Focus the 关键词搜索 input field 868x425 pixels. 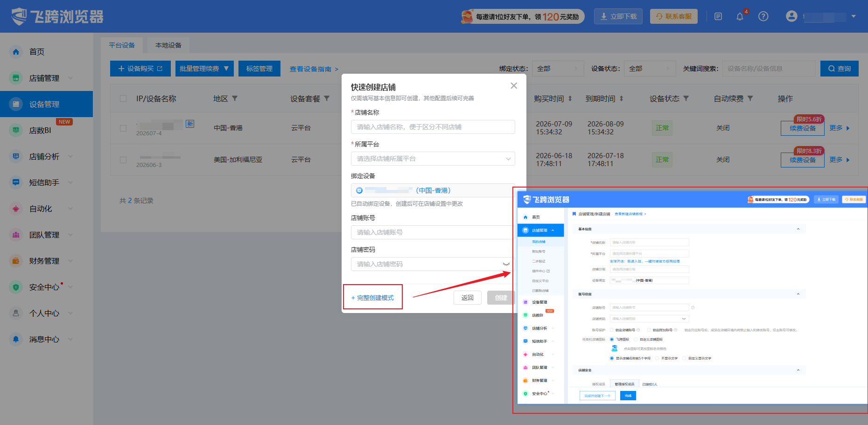point(769,69)
